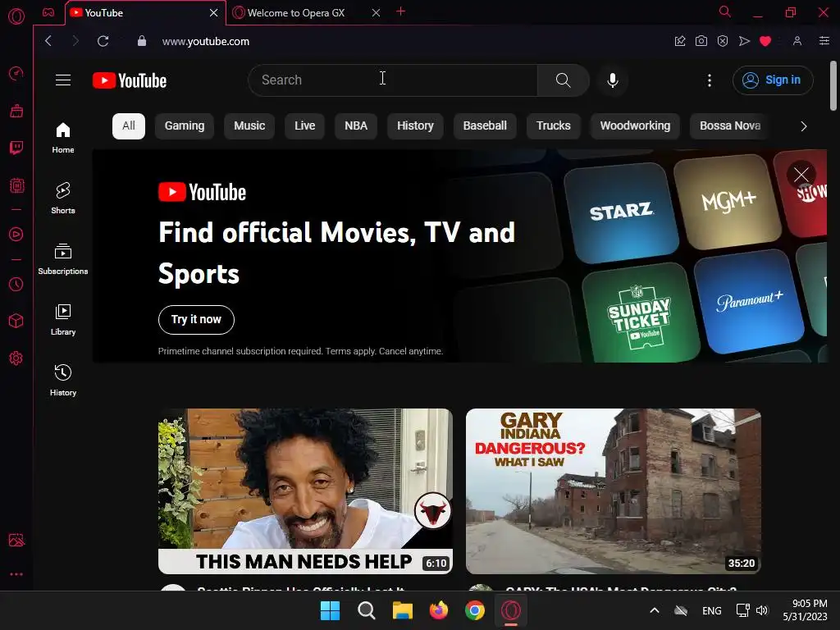Open the Opera GX main menu logo
This screenshot has height=630, width=840.
tap(16, 16)
